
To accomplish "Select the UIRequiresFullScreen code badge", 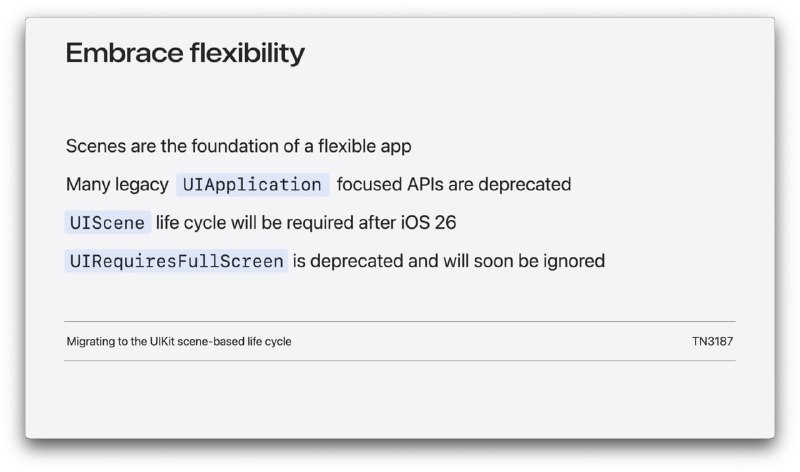I will click(x=176, y=261).
